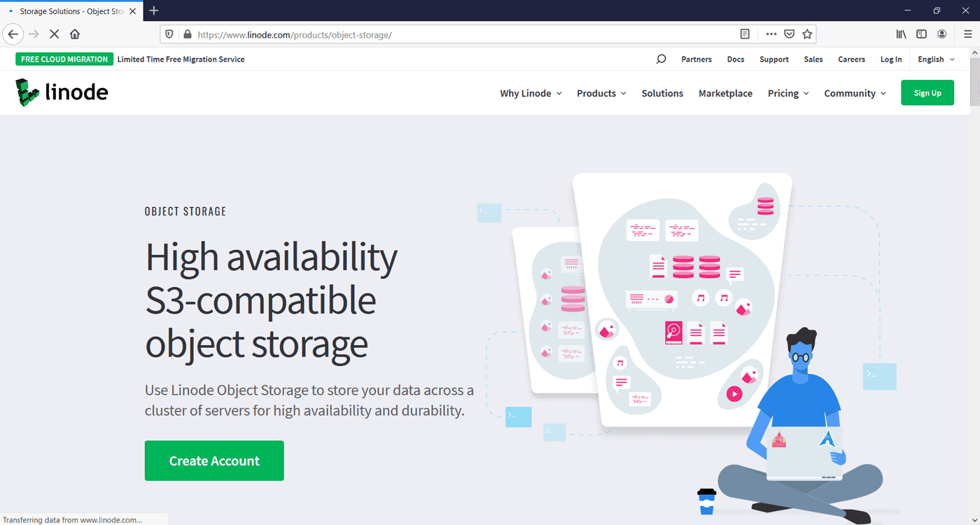The height and width of the screenshot is (525, 980).
Task: Click the site search magnifier icon
Action: click(x=661, y=59)
